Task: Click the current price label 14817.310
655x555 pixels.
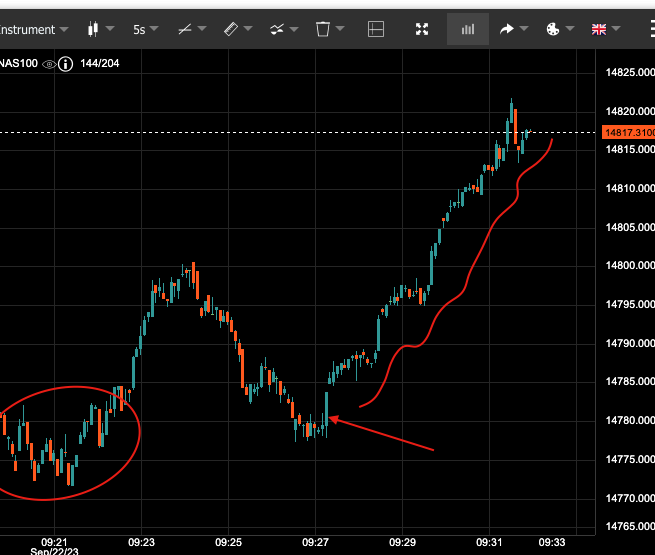Action: point(629,133)
